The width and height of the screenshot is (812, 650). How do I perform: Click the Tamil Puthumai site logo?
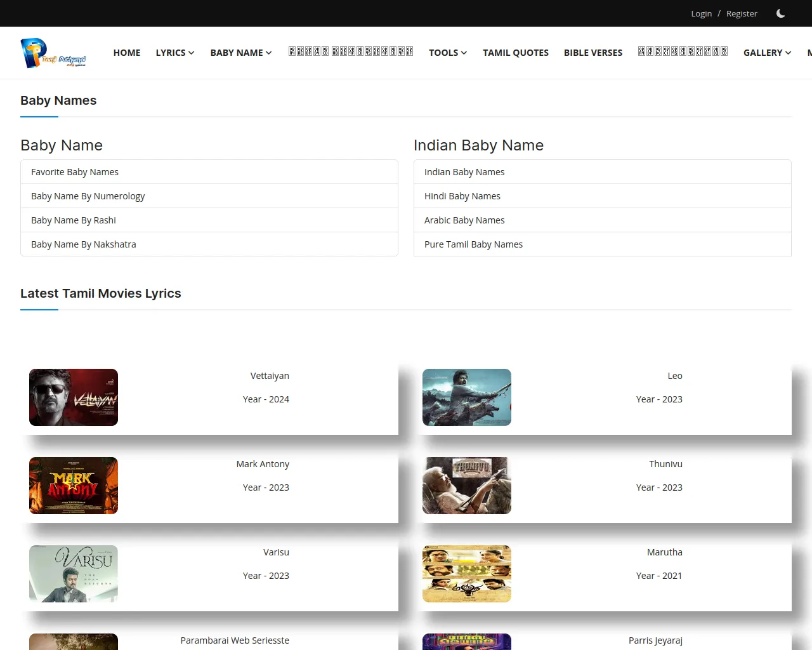(x=53, y=53)
